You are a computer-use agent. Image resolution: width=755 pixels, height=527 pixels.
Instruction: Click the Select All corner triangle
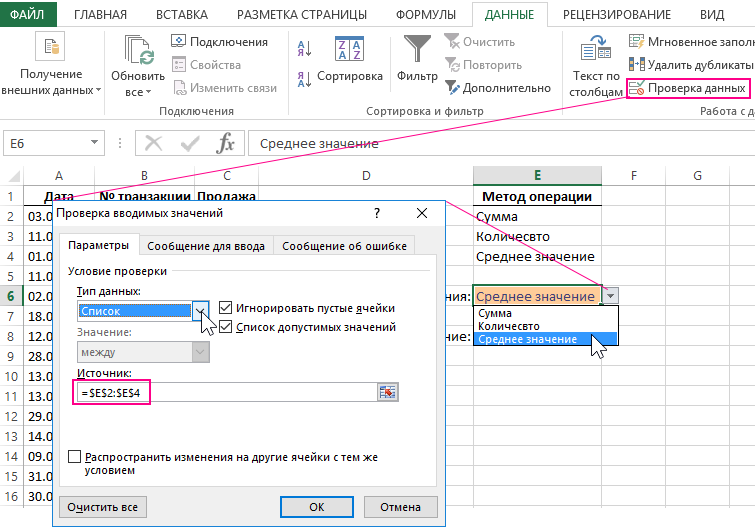point(14,175)
